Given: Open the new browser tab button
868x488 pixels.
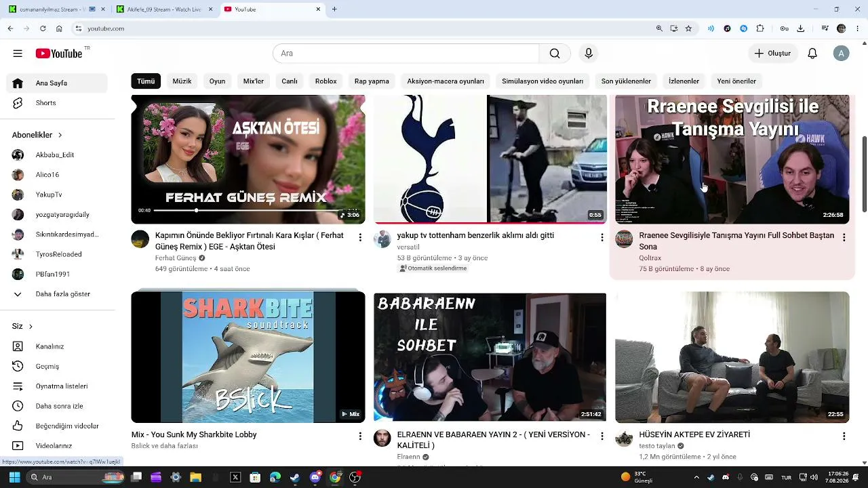Looking at the screenshot, I should click(334, 9).
